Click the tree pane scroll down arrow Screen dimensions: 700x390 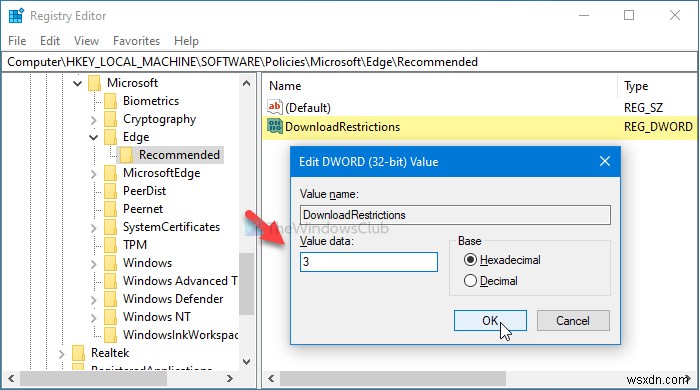pyautogui.click(x=246, y=362)
